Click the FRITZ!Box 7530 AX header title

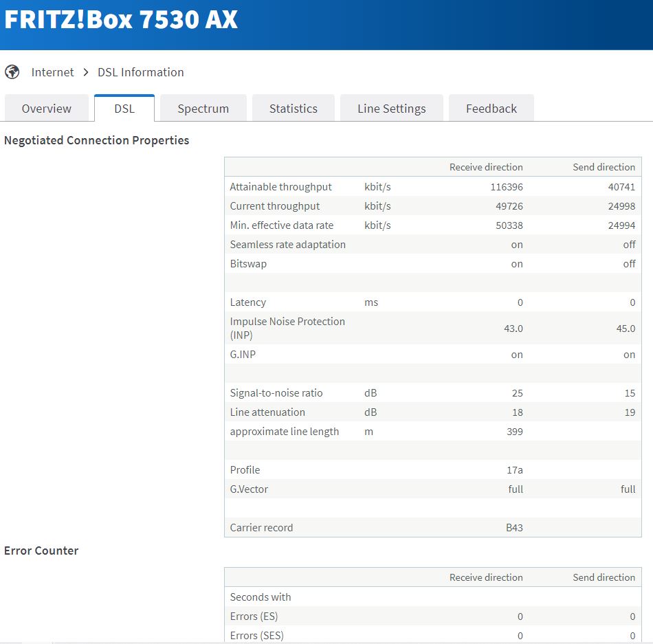[121, 21]
